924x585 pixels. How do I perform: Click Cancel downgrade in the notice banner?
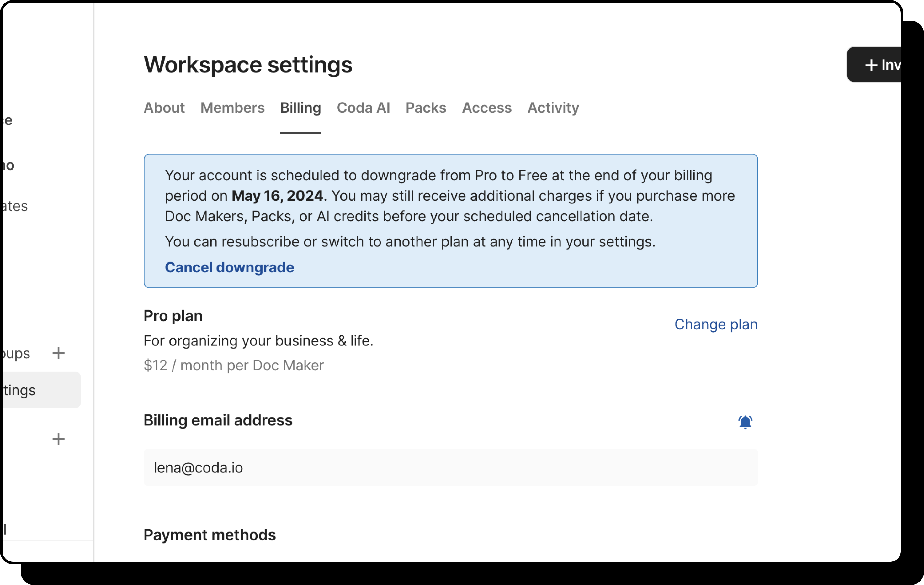click(229, 268)
